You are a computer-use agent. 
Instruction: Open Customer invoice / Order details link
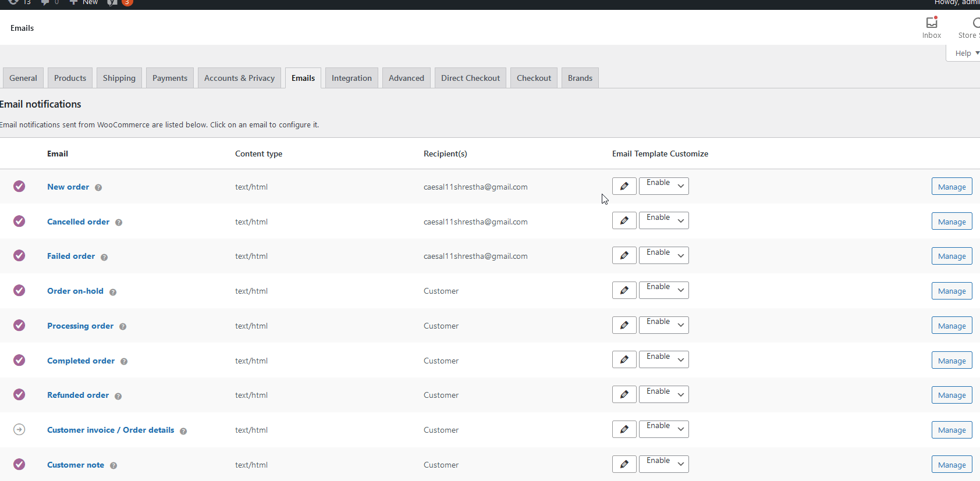111,430
